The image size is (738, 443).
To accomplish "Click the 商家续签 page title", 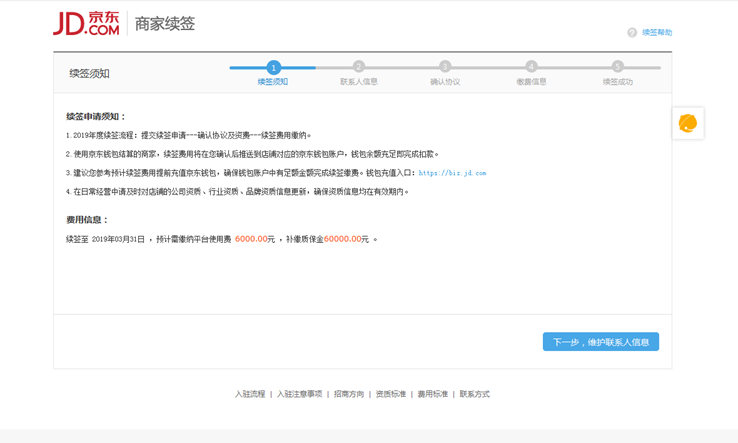I will 165,24.
